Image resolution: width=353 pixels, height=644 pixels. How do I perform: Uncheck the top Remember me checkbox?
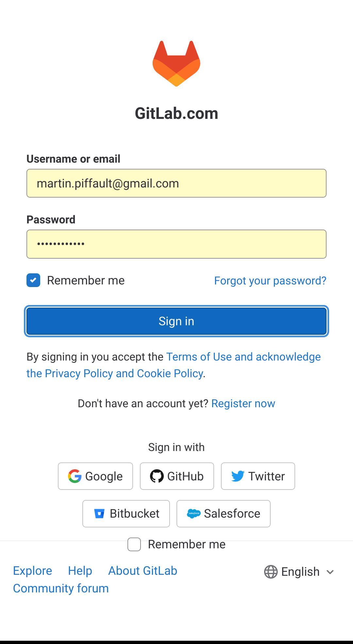33,280
